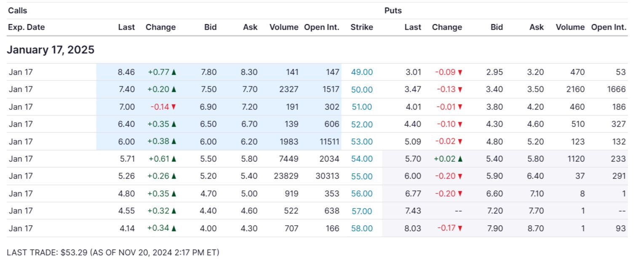Click red down arrow beside puts -0.13 change
The height and width of the screenshot is (259, 644).
(x=460, y=90)
